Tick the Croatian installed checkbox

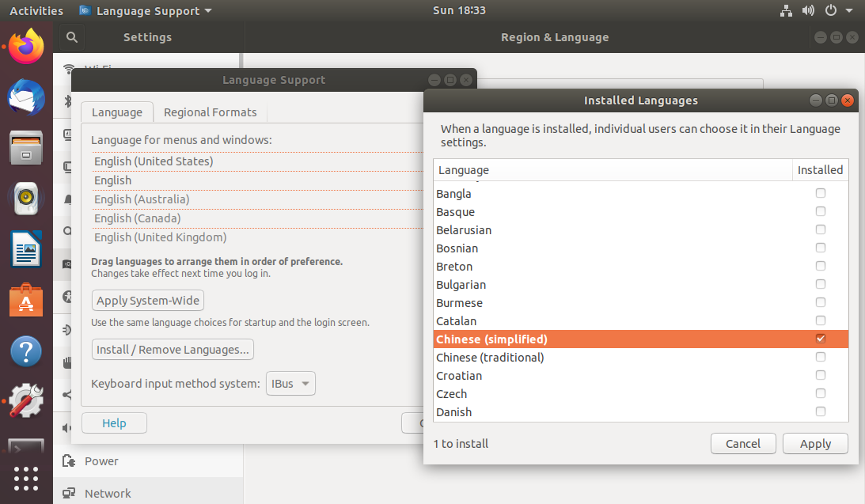pos(821,375)
